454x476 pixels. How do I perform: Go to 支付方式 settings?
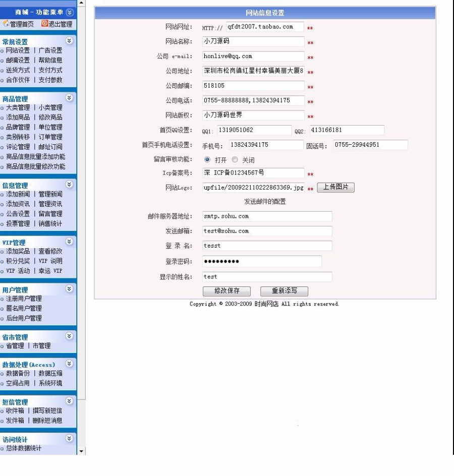[50, 70]
